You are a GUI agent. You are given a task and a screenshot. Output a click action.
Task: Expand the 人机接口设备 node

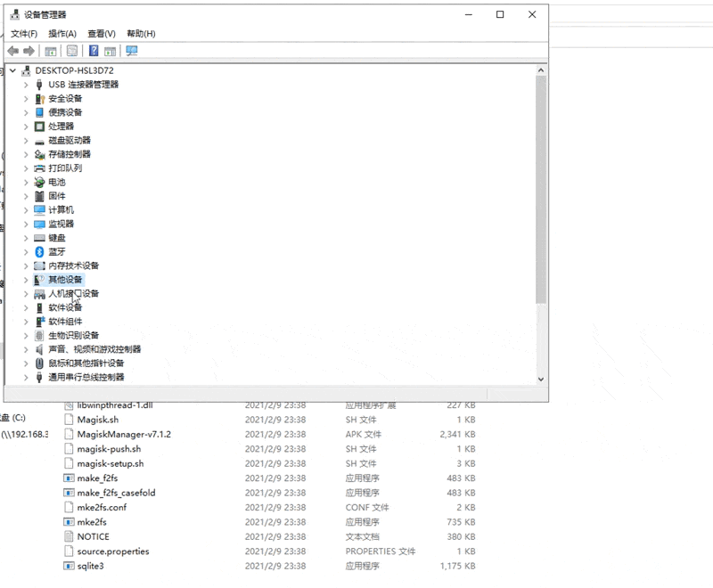[x=26, y=294]
